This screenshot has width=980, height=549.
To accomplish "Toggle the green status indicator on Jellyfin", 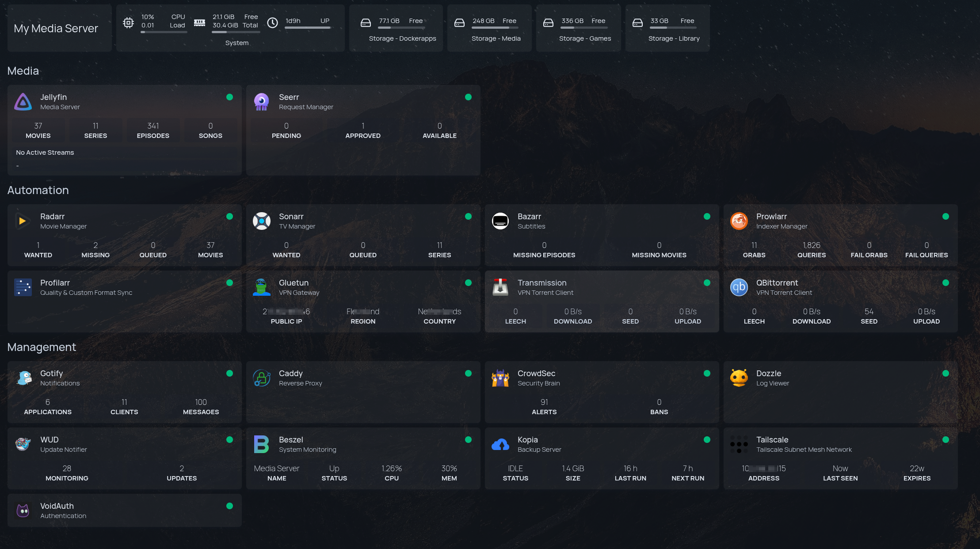I will click(230, 97).
